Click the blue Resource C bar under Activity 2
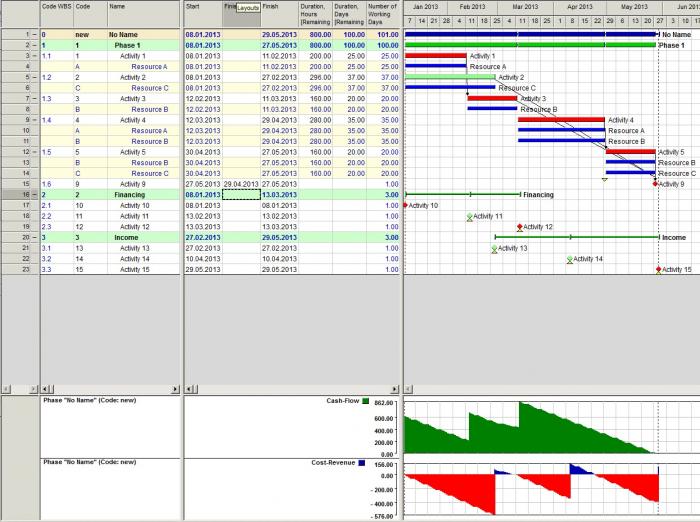Image resolution: width=700 pixels, height=522 pixels. pos(450,88)
